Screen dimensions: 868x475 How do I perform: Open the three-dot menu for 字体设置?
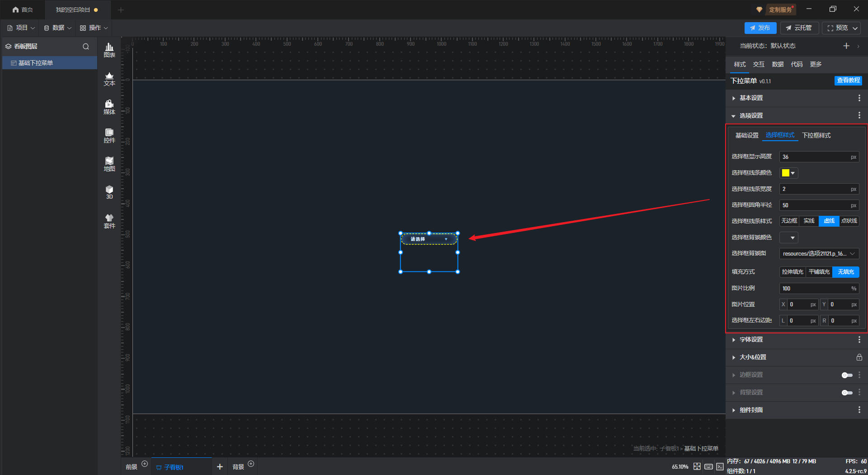click(x=859, y=340)
